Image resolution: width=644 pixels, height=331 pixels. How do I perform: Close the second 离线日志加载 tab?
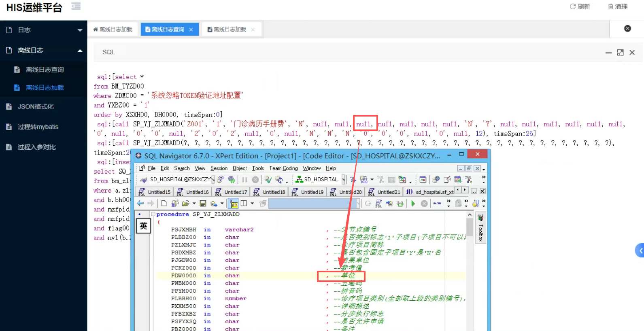coord(253,30)
